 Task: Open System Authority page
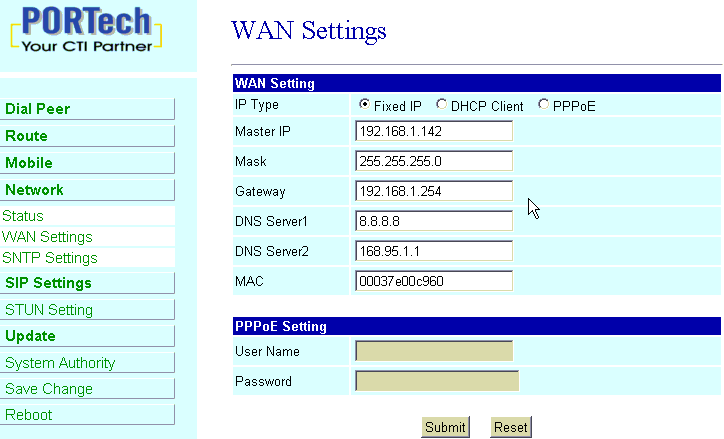click(x=87, y=363)
